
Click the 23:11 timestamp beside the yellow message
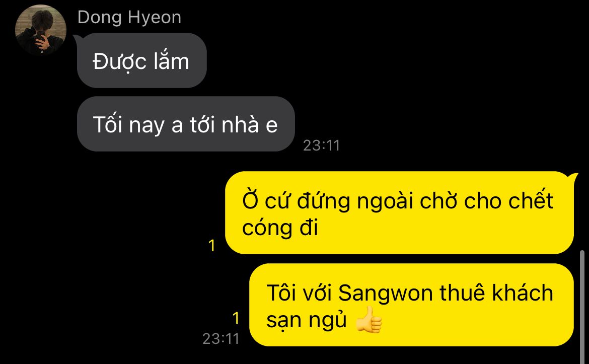(221, 339)
